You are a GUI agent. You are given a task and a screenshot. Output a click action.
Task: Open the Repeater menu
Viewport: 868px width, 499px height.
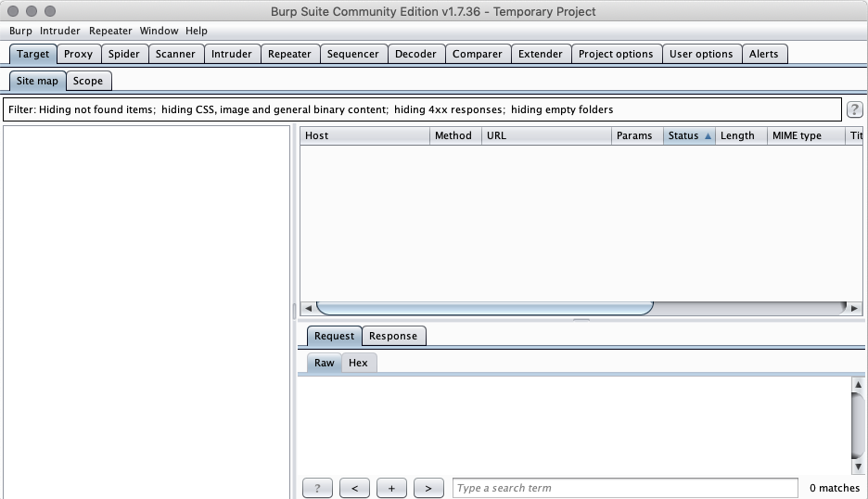click(110, 31)
